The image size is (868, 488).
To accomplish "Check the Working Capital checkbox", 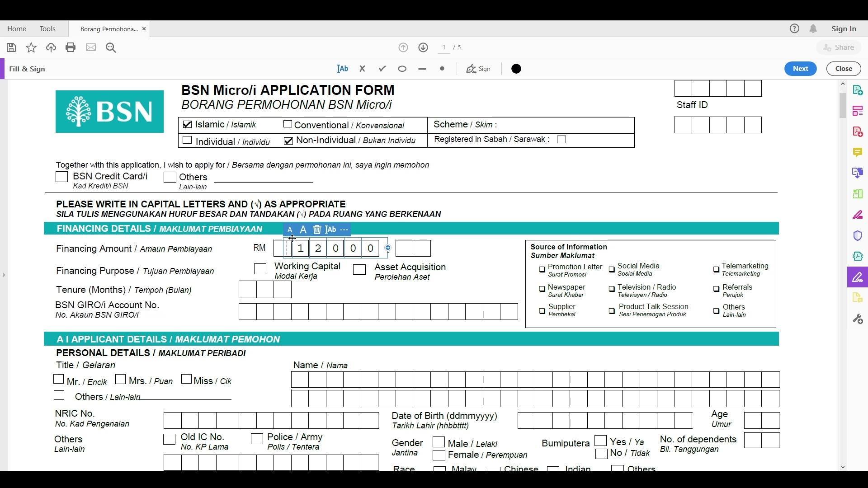I will (260, 269).
